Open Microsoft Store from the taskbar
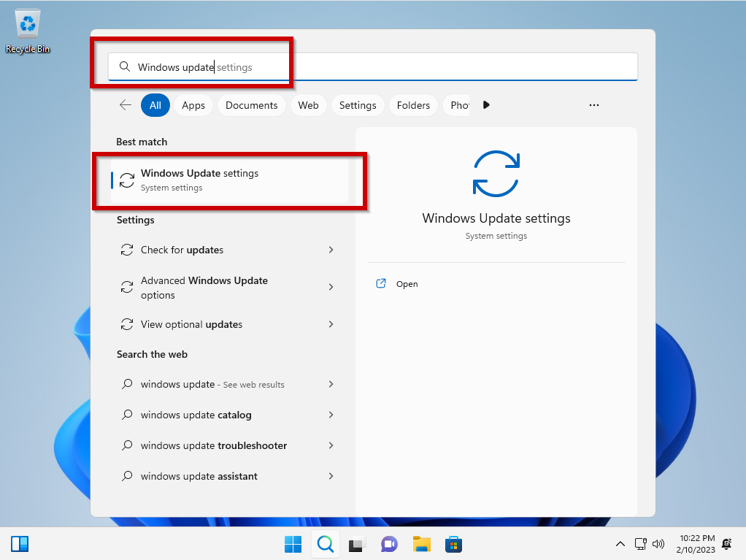 coord(453,544)
